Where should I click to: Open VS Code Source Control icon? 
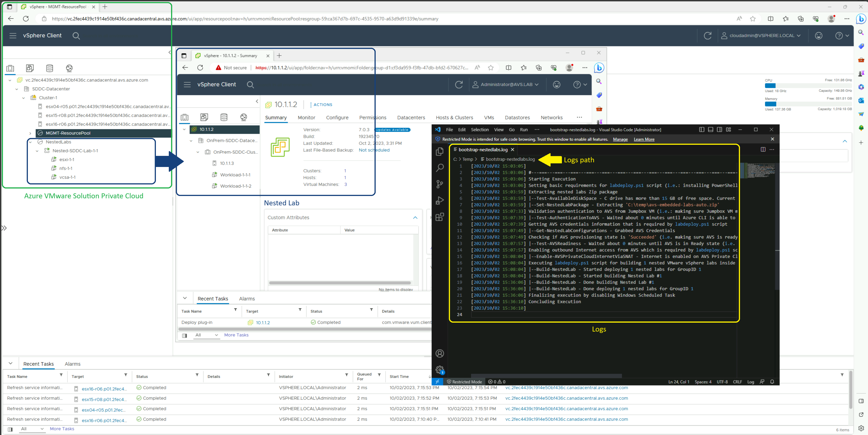point(439,184)
